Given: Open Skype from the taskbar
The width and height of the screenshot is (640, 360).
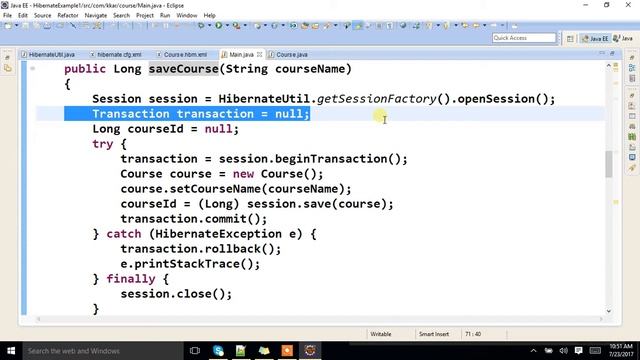Looking at the screenshot, I should tap(218, 351).
